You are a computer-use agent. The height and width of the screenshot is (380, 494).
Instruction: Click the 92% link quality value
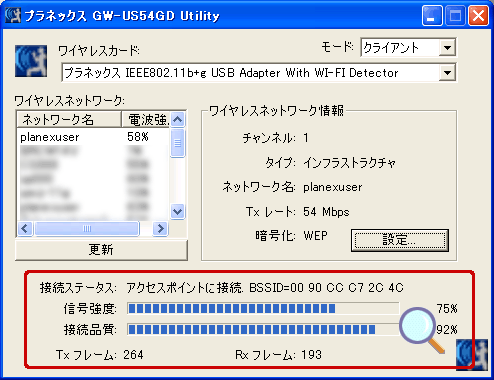tap(447, 330)
